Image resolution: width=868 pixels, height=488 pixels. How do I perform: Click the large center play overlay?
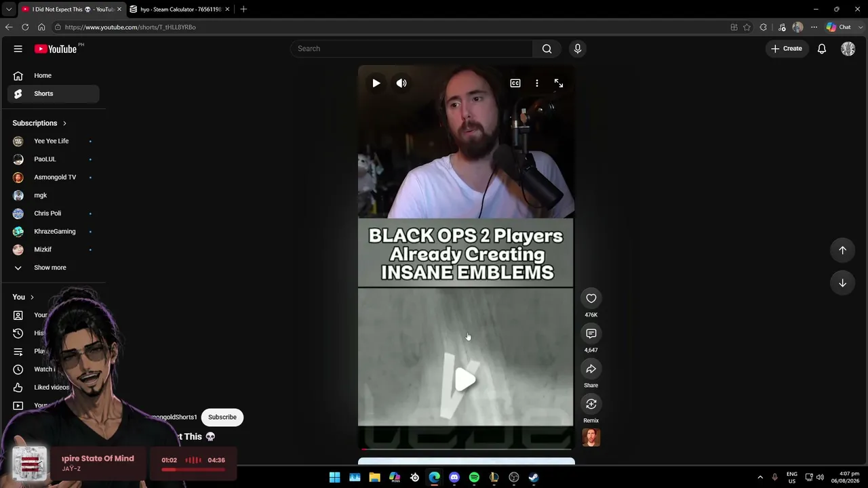click(x=466, y=380)
